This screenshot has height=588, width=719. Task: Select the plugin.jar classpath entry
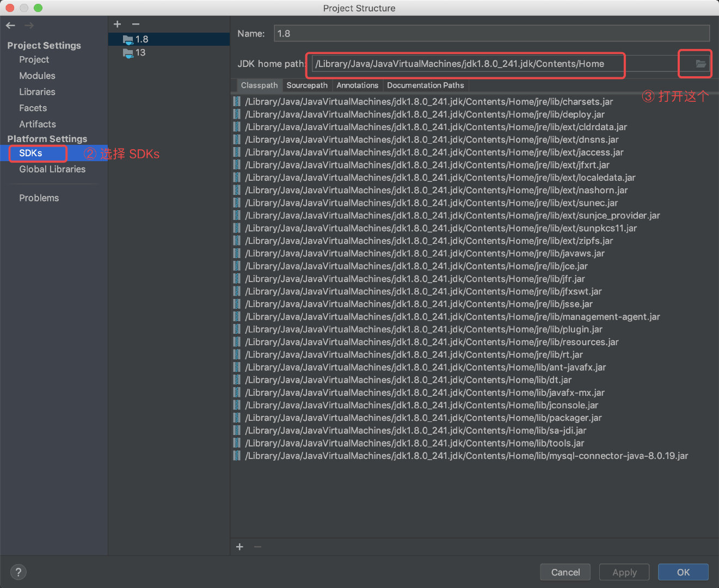423,329
